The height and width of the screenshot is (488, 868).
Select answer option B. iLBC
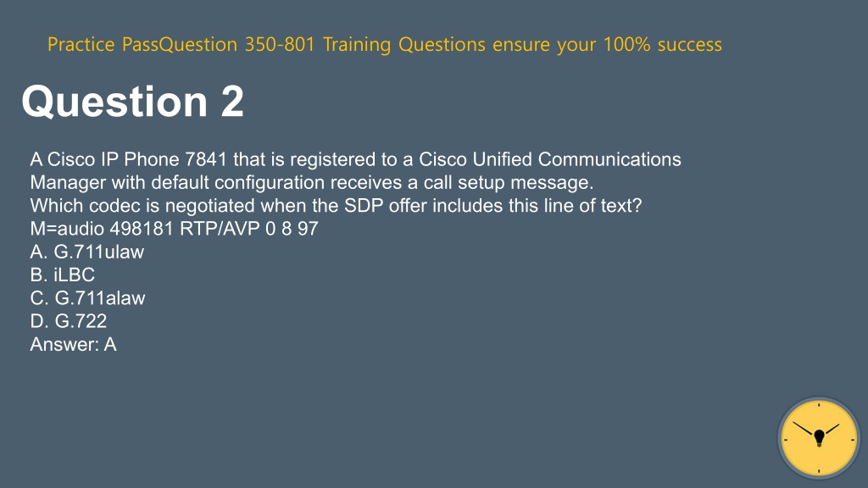click(63, 275)
